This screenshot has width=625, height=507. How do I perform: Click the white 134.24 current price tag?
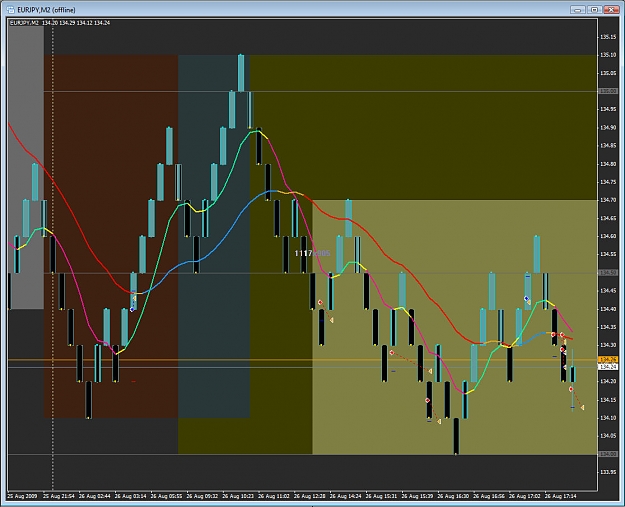coord(608,367)
